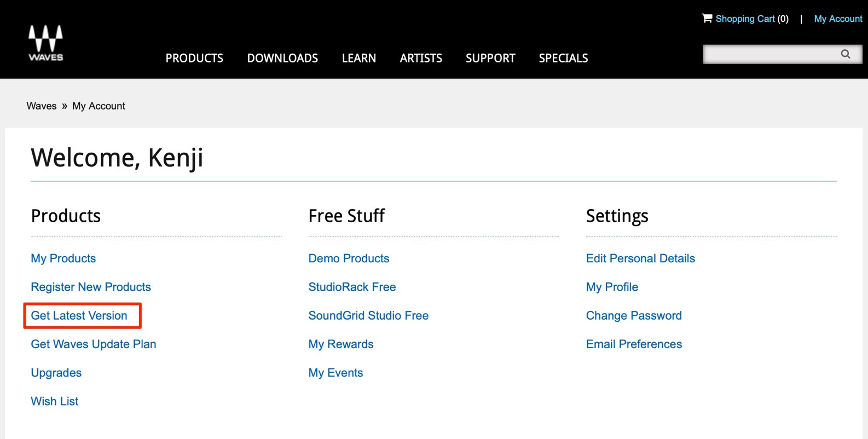
Task: Select SoundGrid Studio Free
Action: [368, 315]
